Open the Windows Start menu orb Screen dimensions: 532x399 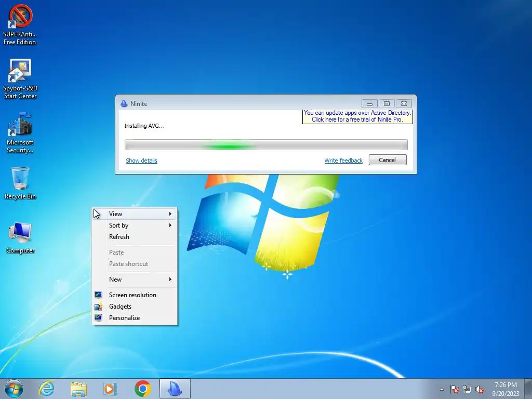pos(14,389)
